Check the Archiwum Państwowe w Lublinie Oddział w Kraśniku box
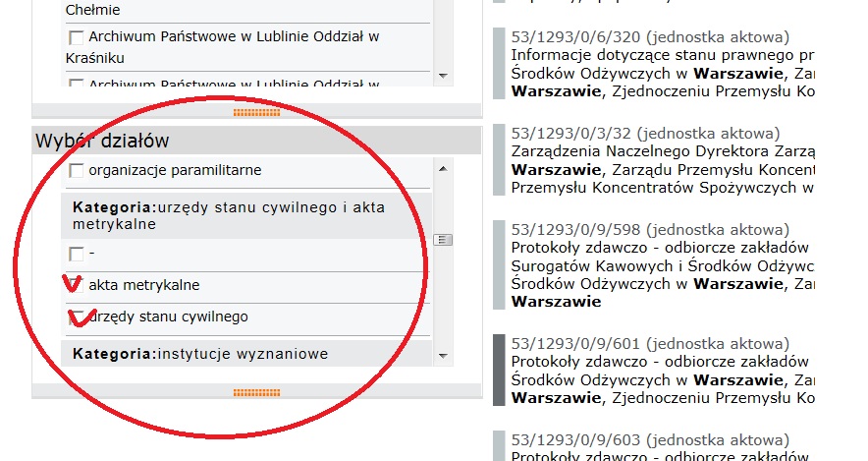Image resolution: width=868 pixels, height=461 pixels. [76, 37]
